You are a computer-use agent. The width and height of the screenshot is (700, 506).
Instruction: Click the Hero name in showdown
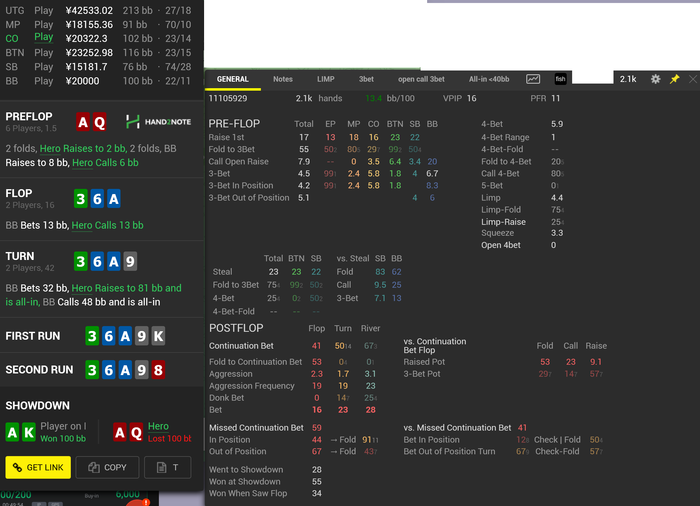[x=158, y=426]
